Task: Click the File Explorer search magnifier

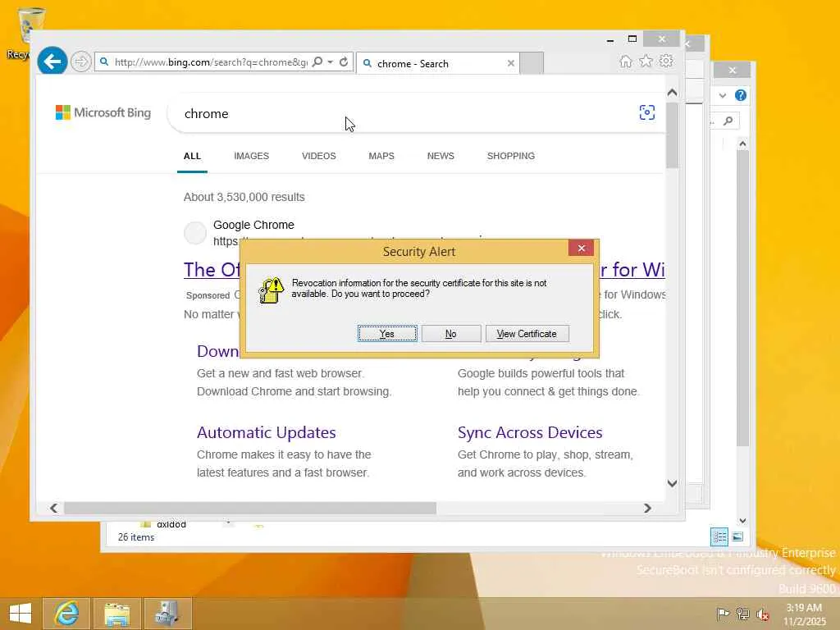Action: (728, 121)
